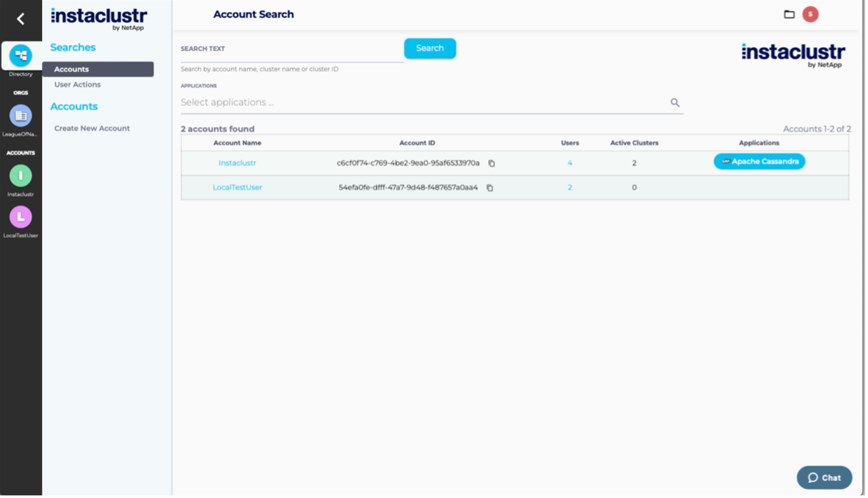
Task: Click the back arrow in sidebar
Action: coord(21,19)
